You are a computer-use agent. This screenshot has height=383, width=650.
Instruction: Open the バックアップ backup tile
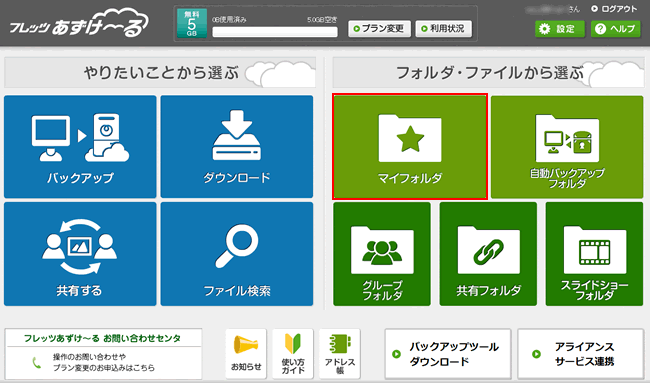point(80,147)
